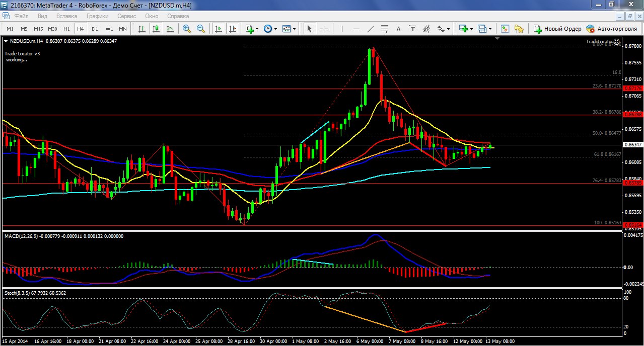
Task: Zoom in on the chart
Action: tap(187, 29)
